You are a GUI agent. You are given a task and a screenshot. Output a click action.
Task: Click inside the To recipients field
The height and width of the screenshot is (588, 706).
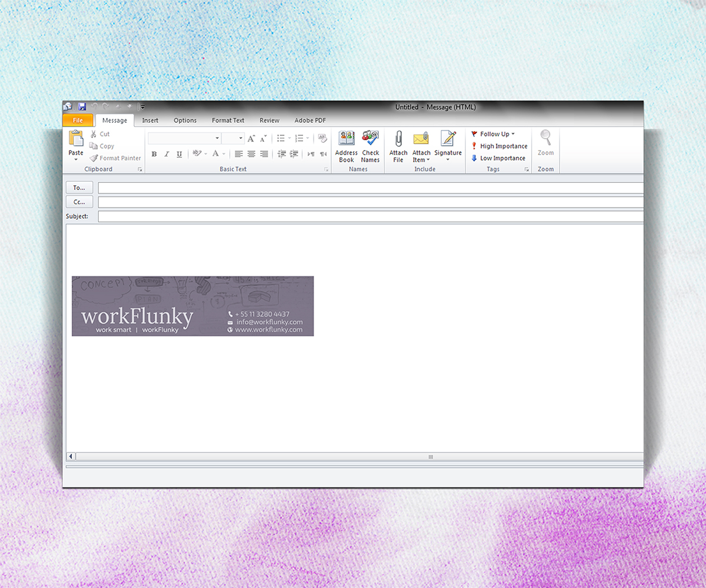(371, 188)
